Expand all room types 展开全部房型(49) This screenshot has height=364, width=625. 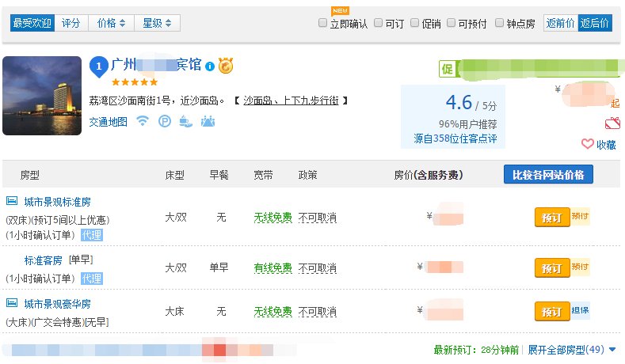(x=572, y=350)
